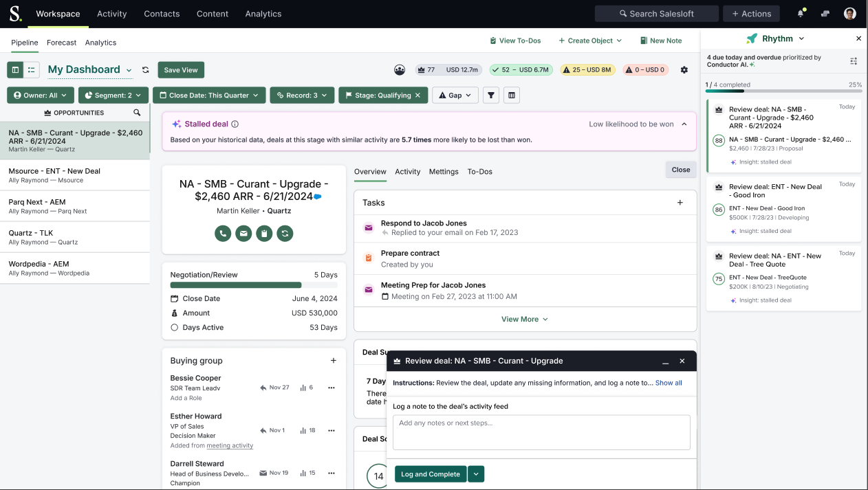Switch to list view toggle

(x=32, y=69)
